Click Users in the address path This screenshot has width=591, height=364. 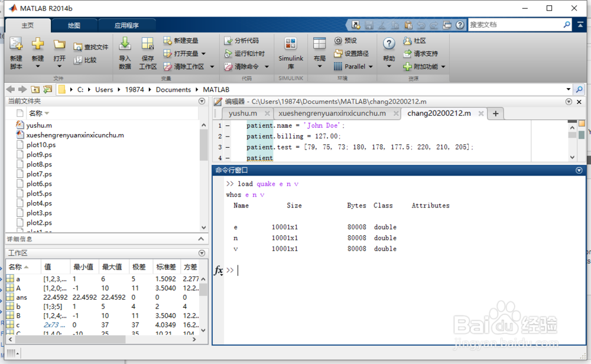click(104, 89)
